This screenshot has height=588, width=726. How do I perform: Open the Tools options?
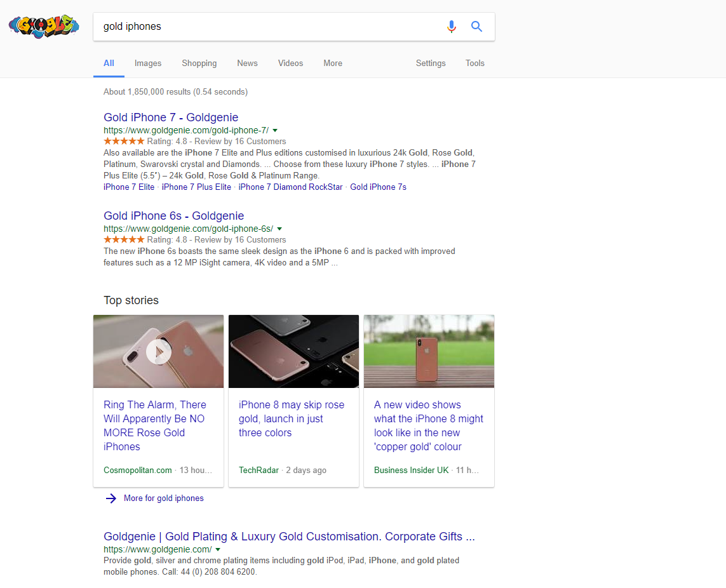(475, 63)
